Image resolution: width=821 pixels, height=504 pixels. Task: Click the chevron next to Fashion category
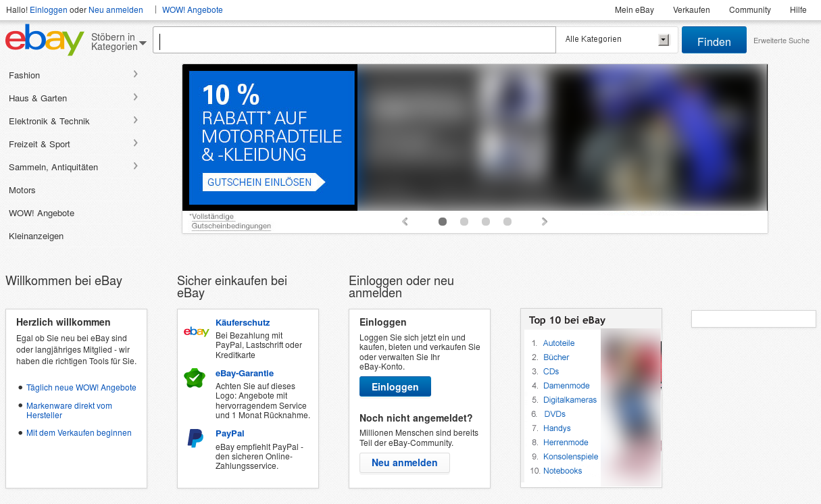(x=136, y=74)
